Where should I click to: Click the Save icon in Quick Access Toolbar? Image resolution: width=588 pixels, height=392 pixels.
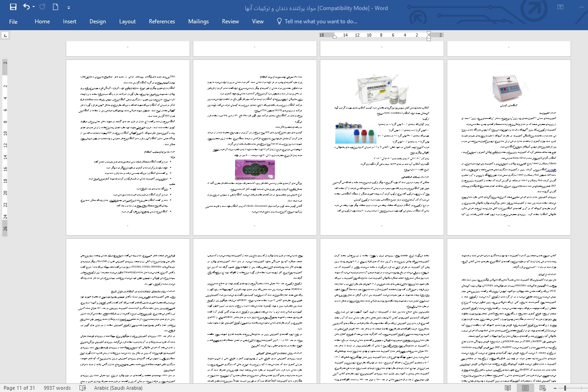[13, 7]
